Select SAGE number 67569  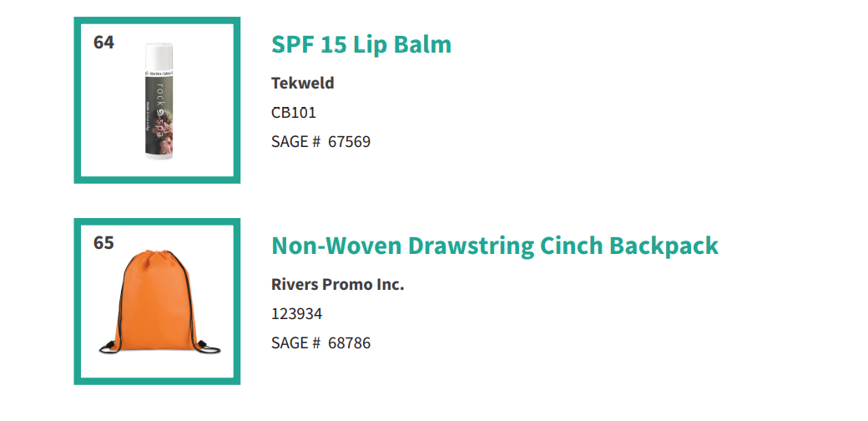(x=320, y=142)
